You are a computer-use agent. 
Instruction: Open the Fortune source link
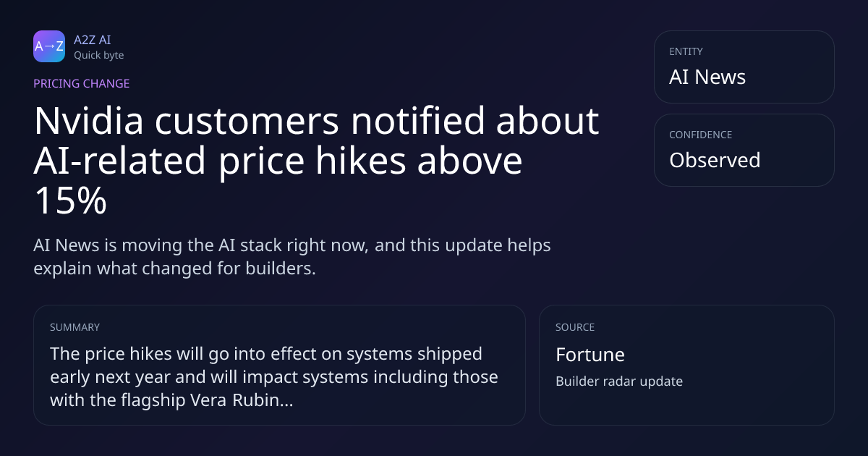(590, 355)
